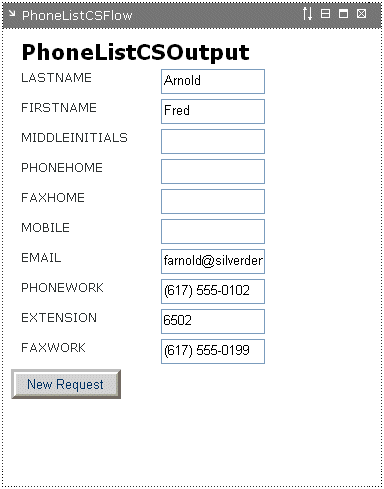
Task: Focus the empty MOBILE field
Action: point(213,231)
